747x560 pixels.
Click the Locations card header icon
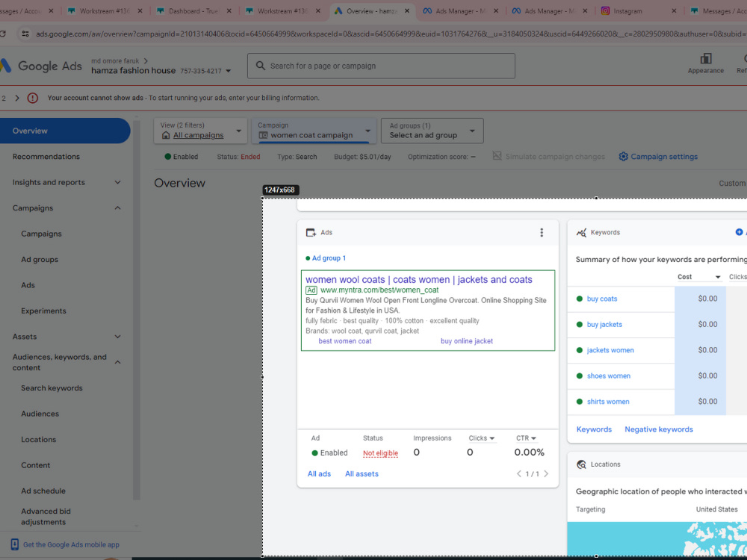click(581, 464)
